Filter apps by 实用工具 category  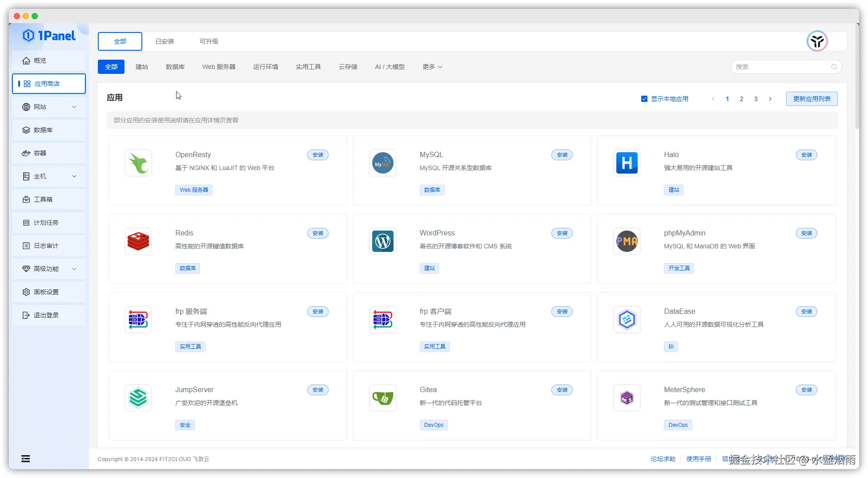[308, 67]
